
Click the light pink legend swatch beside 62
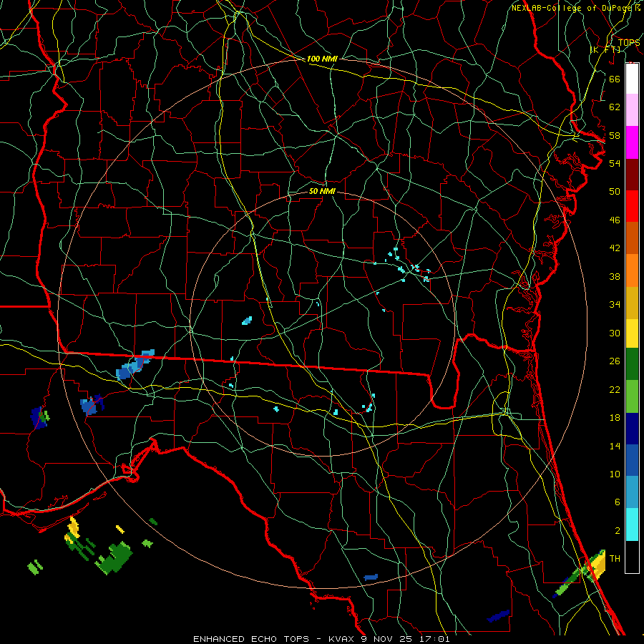(x=632, y=110)
